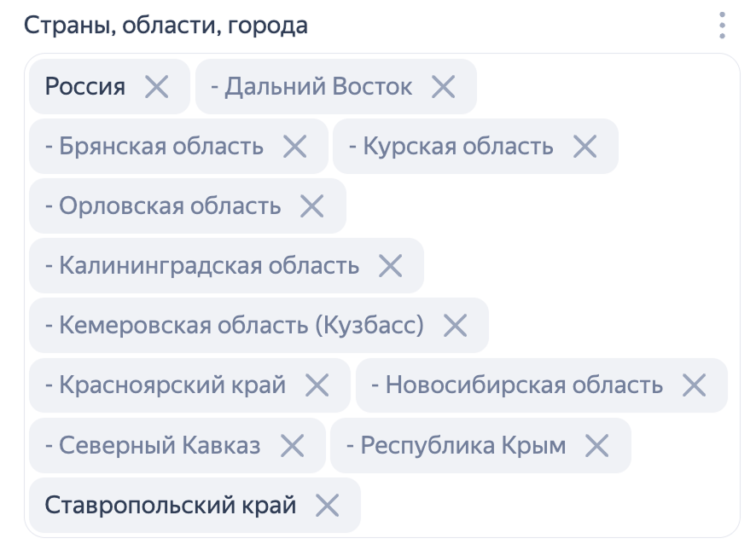Image resolution: width=756 pixels, height=544 pixels.
Task: Remove Дальний Восток exclusion tag
Action: (443, 87)
